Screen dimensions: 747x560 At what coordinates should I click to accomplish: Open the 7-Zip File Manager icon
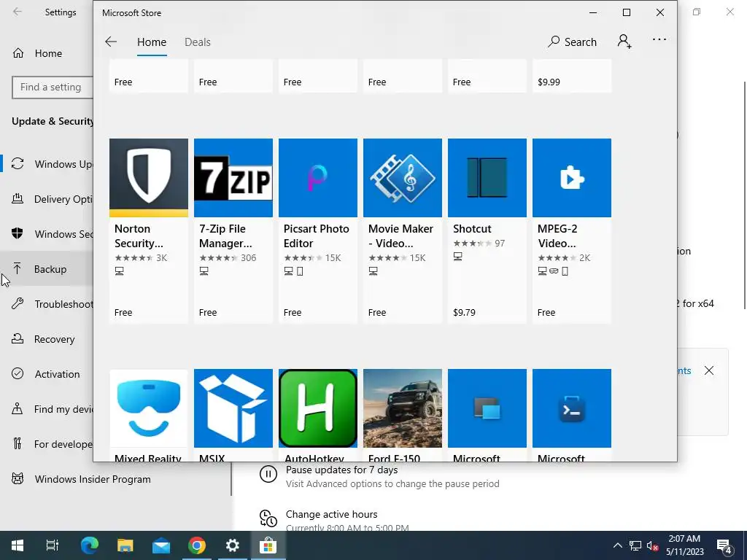click(233, 178)
